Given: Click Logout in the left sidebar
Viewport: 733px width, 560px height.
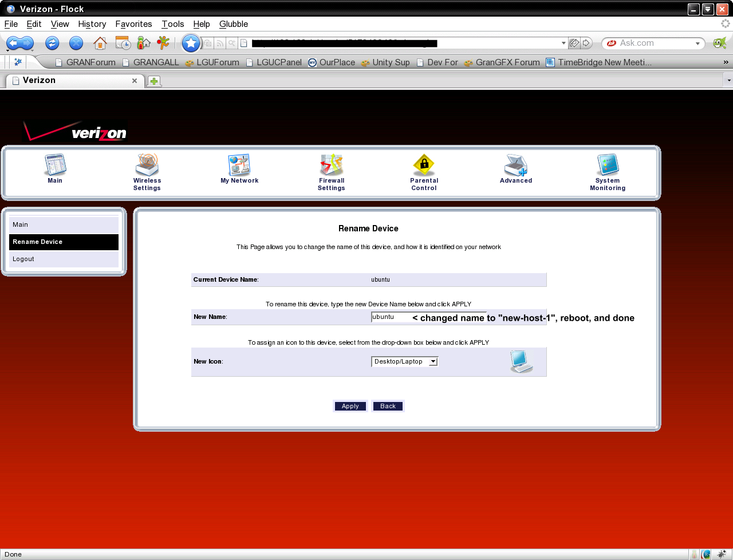Looking at the screenshot, I should [23, 259].
